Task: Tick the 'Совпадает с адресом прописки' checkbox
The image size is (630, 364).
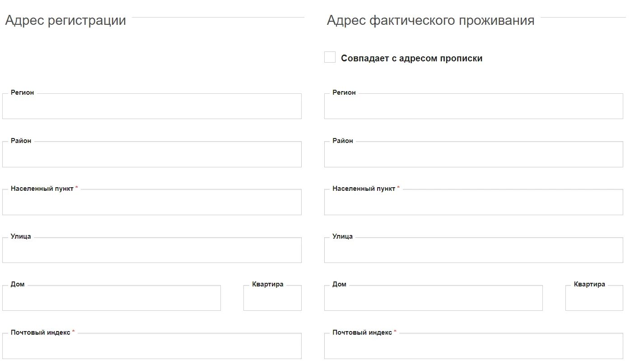Action: (x=330, y=57)
